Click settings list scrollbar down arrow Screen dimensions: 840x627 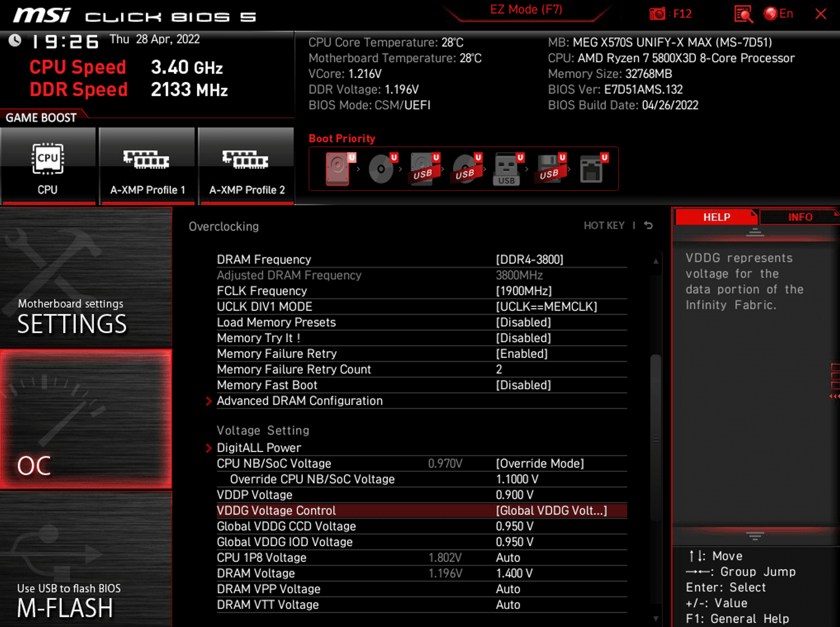[656, 619]
